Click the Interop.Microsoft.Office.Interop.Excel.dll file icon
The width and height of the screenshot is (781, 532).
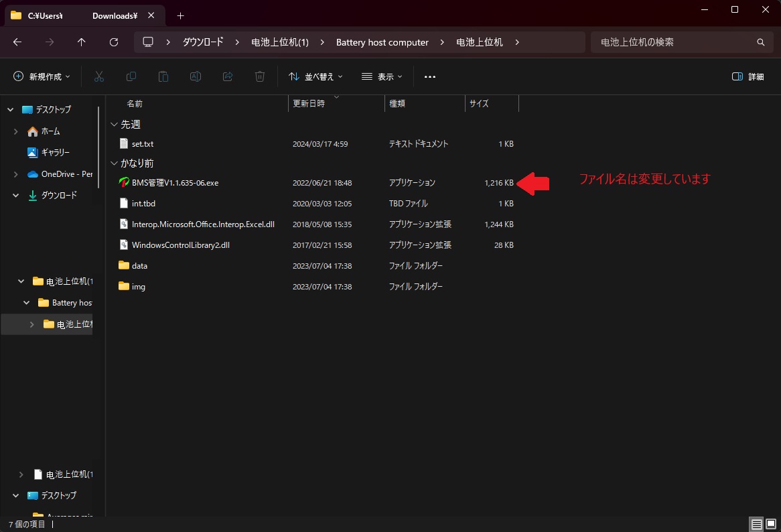point(124,224)
